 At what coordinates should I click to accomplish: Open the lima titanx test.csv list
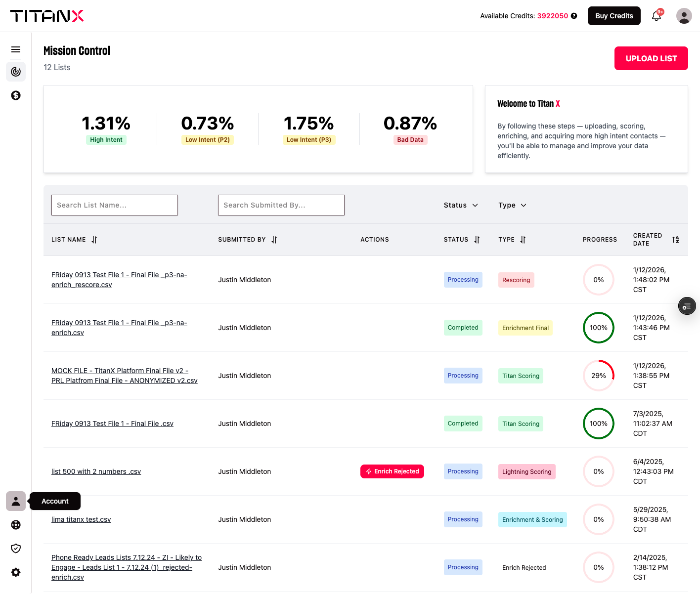point(81,519)
